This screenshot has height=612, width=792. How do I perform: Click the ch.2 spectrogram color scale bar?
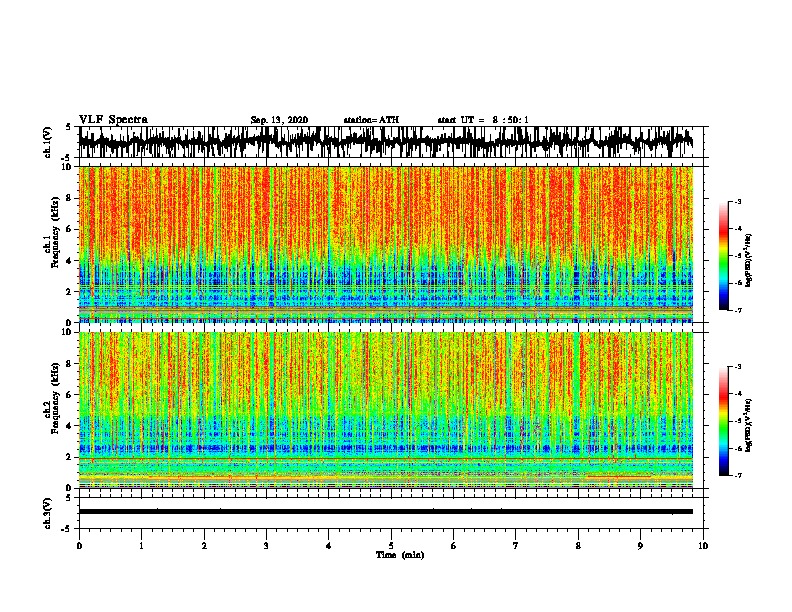click(723, 421)
